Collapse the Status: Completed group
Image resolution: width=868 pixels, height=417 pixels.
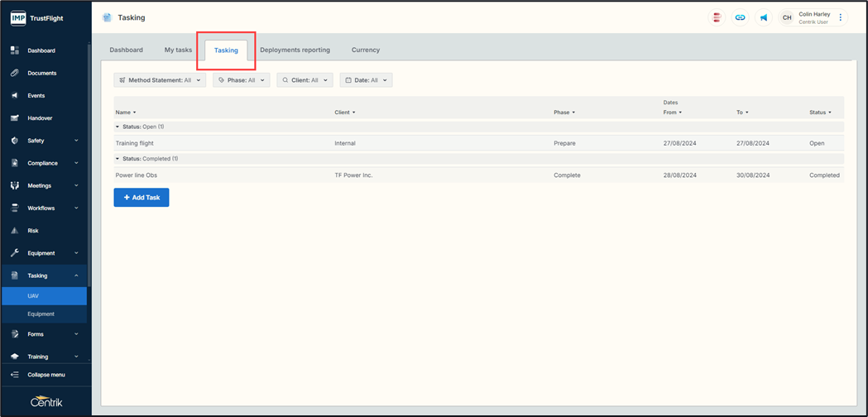coord(117,159)
